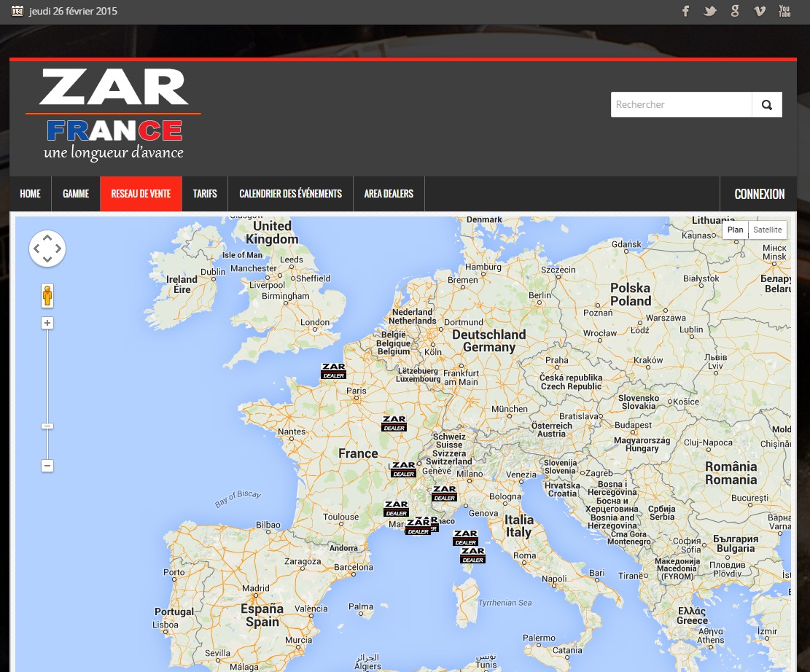Click the 'Zaragoza' city label on map

pos(303,561)
